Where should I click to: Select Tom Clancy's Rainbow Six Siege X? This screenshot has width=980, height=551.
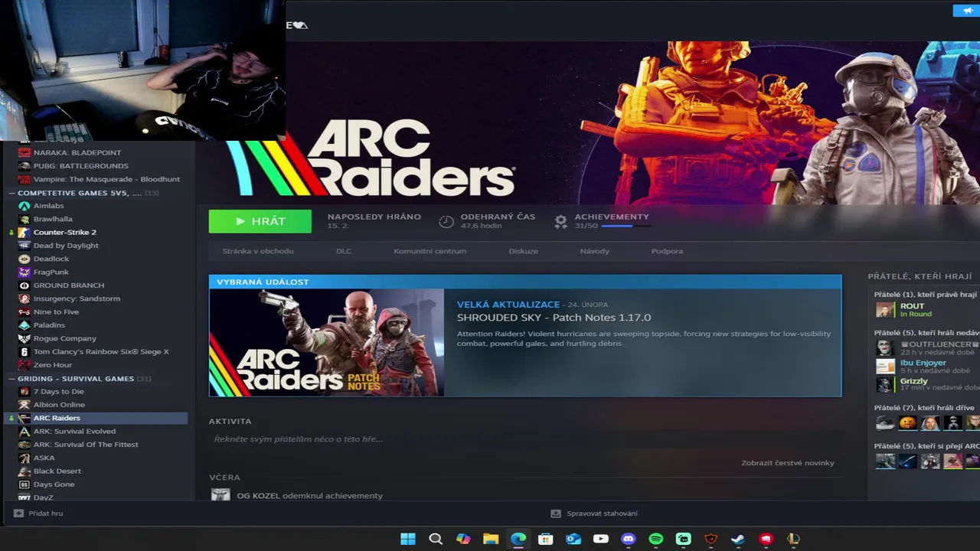(101, 351)
